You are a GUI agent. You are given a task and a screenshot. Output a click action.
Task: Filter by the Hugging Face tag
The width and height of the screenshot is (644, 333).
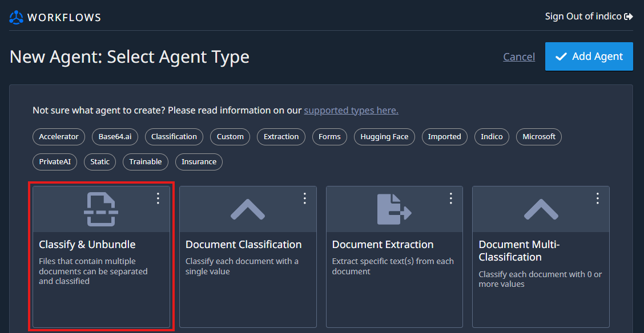384,137
